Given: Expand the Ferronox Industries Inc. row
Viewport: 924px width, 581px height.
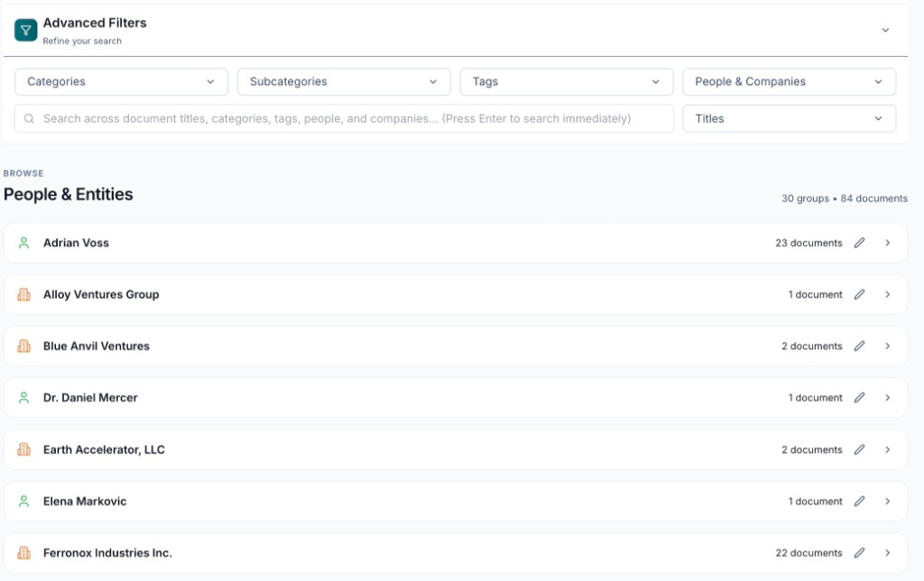Looking at the screenshot, I should (x=886, y=552).
